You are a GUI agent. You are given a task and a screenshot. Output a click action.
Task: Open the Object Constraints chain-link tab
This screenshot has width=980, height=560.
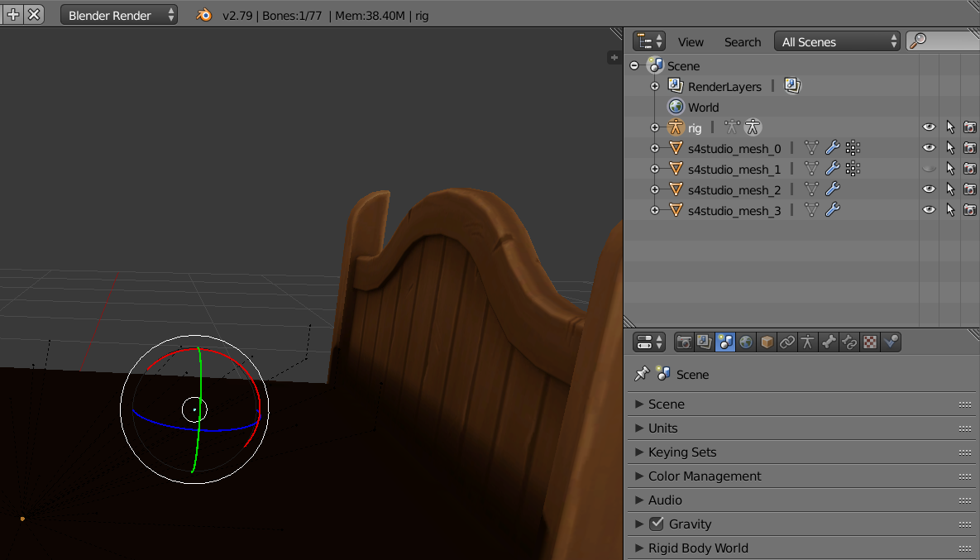tap(786, 342)
